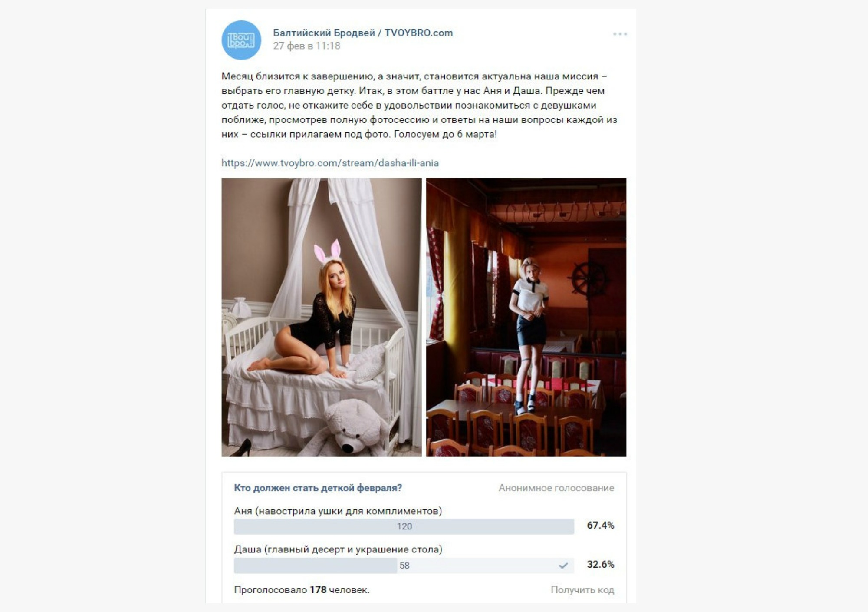This screenshot has width=868, height=612.
Task: Click the 67.4% percentage for Аня
Action: click(x=601, y=526)
